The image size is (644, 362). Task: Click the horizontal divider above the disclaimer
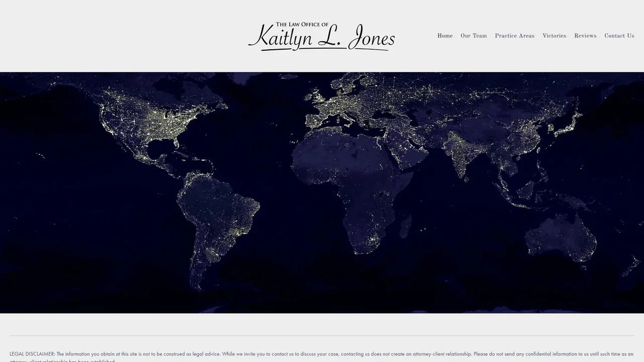[322, 335]
